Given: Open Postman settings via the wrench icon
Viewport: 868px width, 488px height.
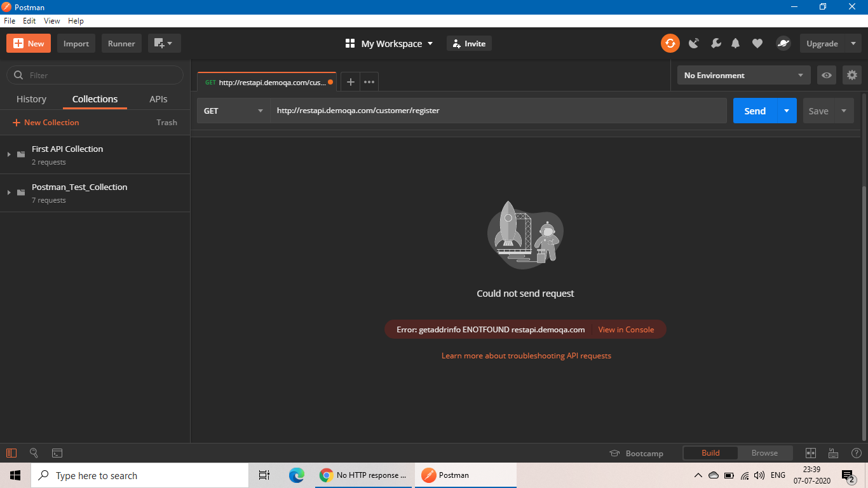Looking at the screenshot, I should (x=716, y=43).
